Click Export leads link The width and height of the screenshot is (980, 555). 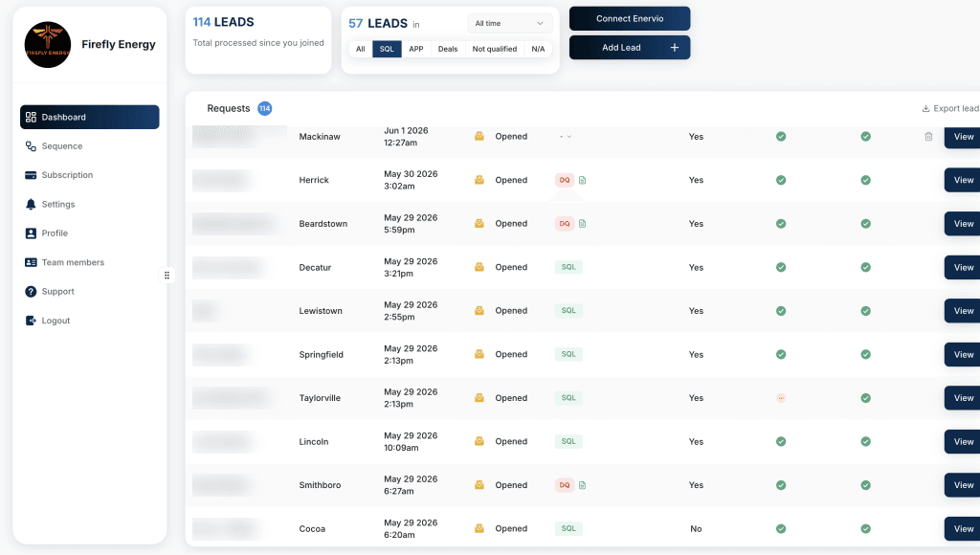point(950,108)
